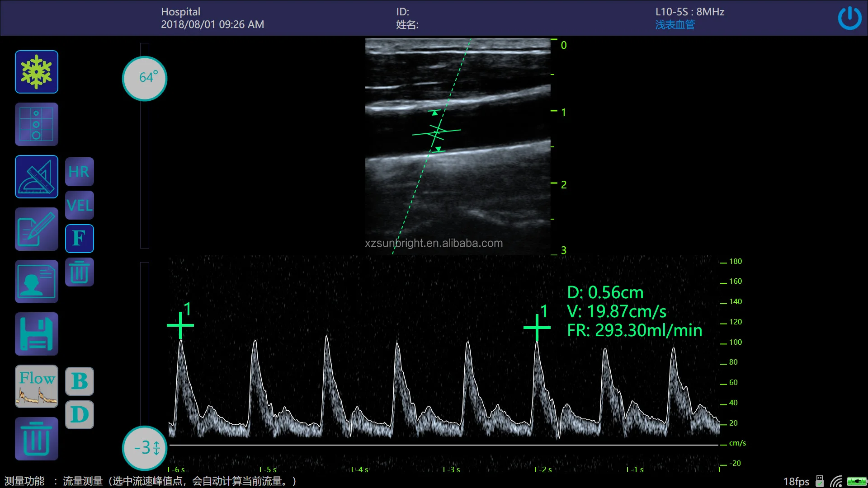This screenshot has height=488, width=868.
Task: Open the layout grid selector icon
Action: pos(37,124)
